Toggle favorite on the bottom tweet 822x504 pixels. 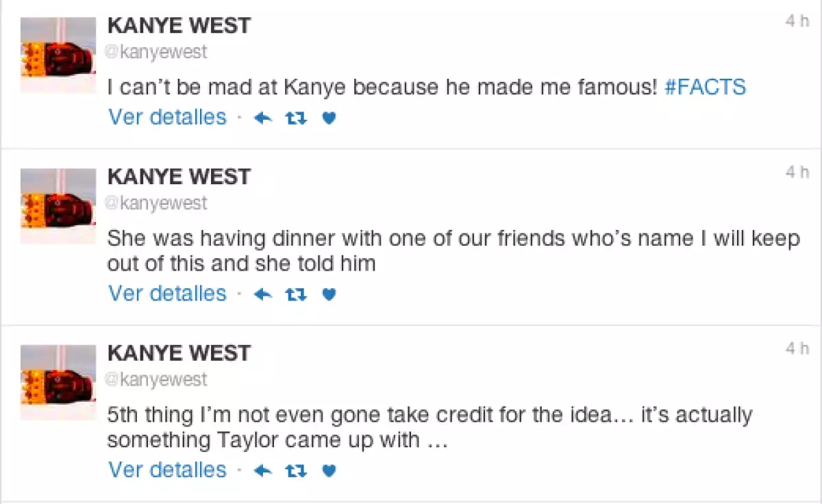[x=328, y=470]
